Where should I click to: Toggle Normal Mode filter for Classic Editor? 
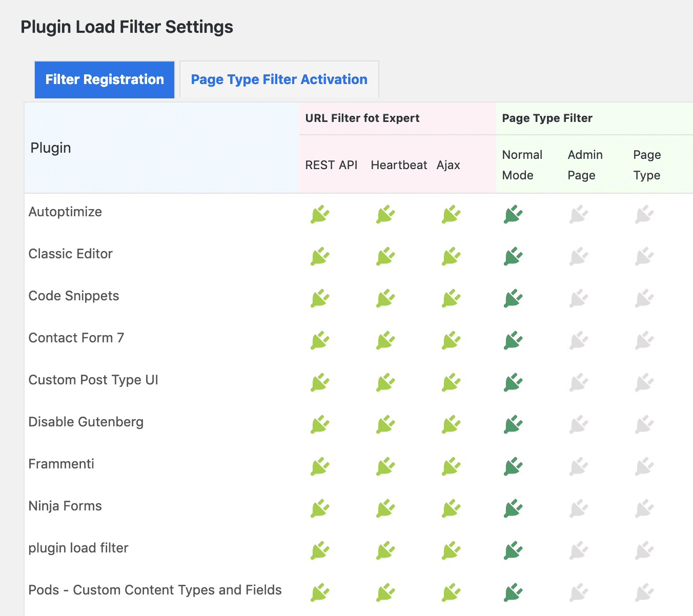click(513, 256)
